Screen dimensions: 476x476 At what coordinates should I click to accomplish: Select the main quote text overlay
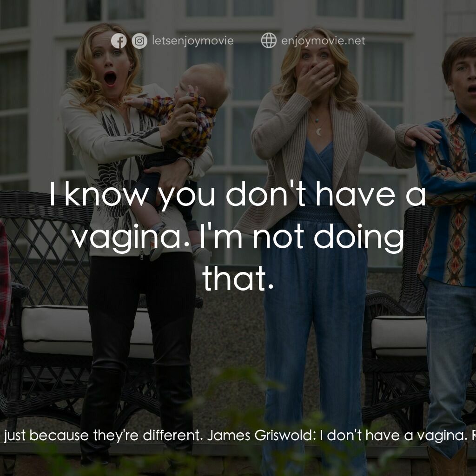238,237
